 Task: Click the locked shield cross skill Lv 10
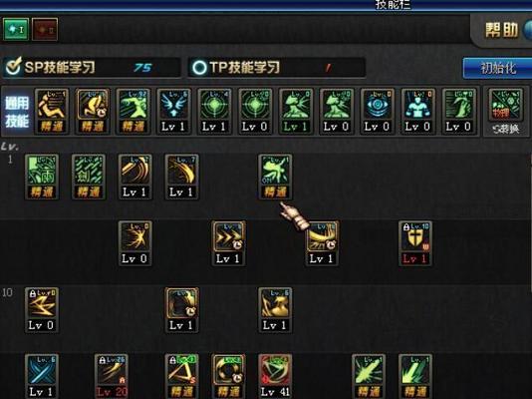pyautogui.click(x=415, y=243)
